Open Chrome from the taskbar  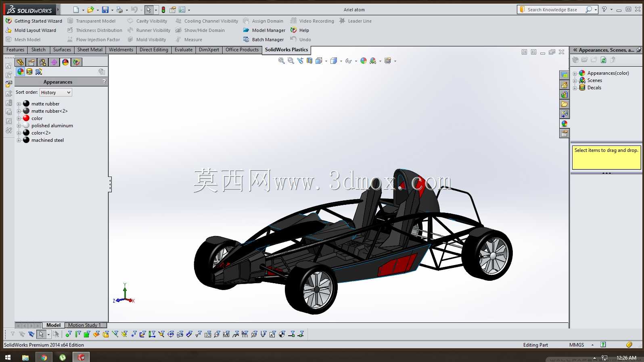44,358
